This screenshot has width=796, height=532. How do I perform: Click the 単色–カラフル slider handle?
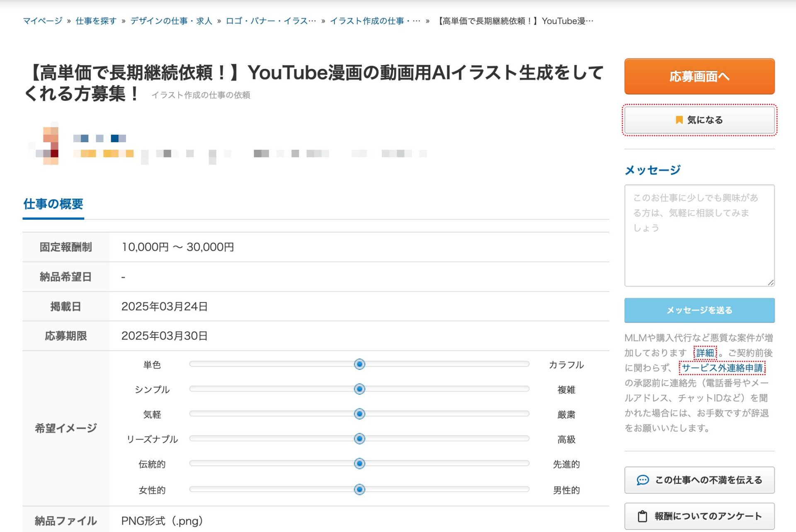[x=359, y=364]
